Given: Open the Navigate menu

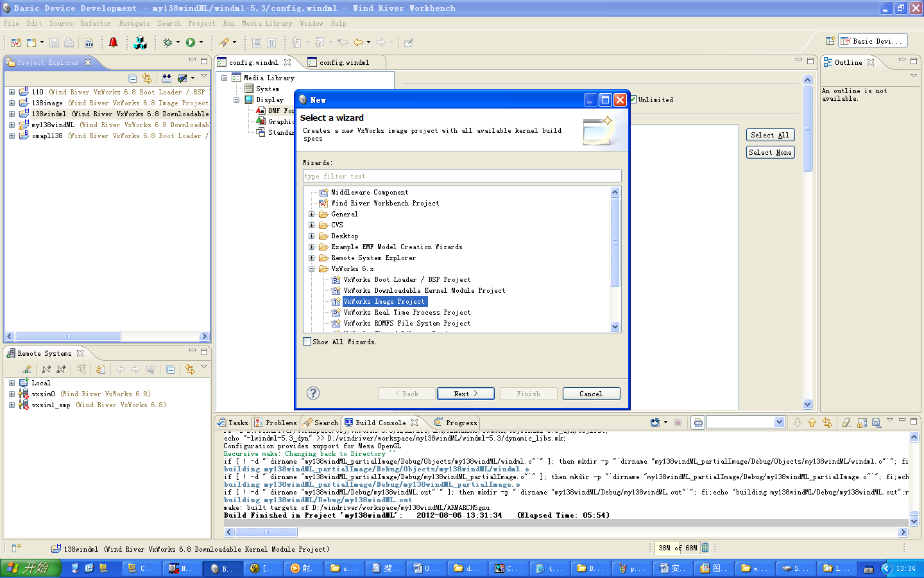Looking at the screenshot, I should tap(134, 24).
